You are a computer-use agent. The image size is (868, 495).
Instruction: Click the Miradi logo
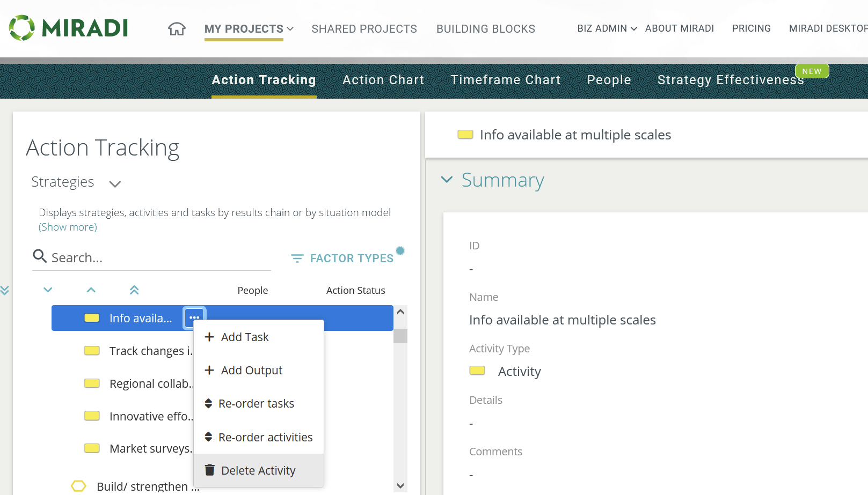click(69, 28)
